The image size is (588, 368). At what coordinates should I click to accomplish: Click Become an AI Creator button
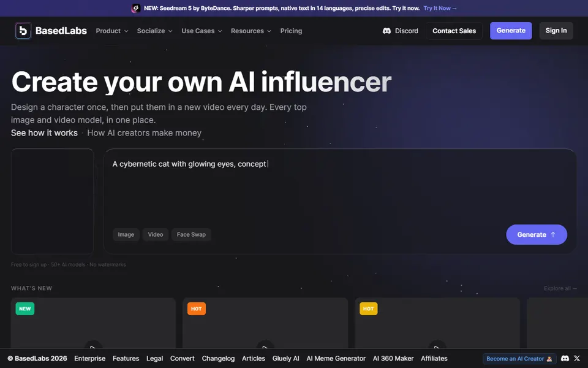[x=519, y=359]
